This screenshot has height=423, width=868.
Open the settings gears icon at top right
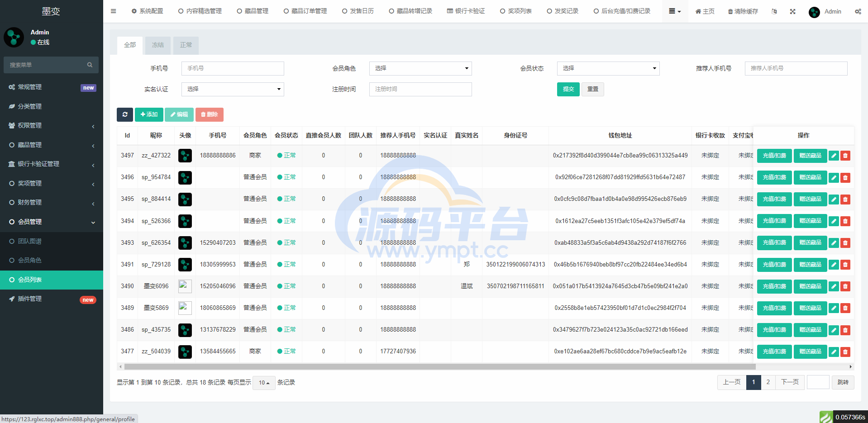point(858,11)
